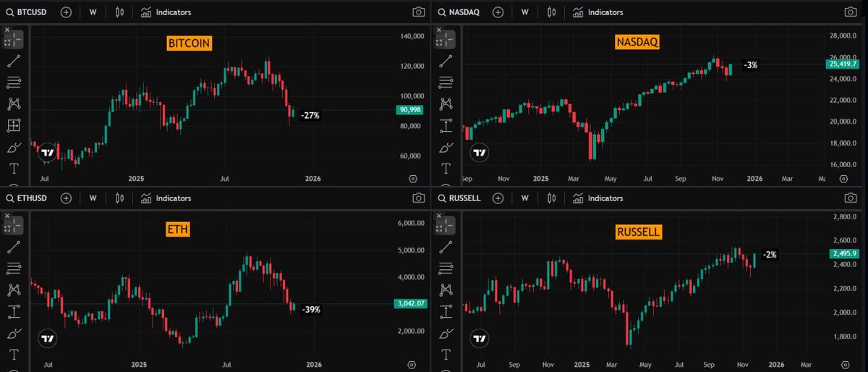Image resolution: width=868 pixels, height=372 pixels.
Task: Open chart settings gear on RUSSELL chart
Action: (845, 364)
